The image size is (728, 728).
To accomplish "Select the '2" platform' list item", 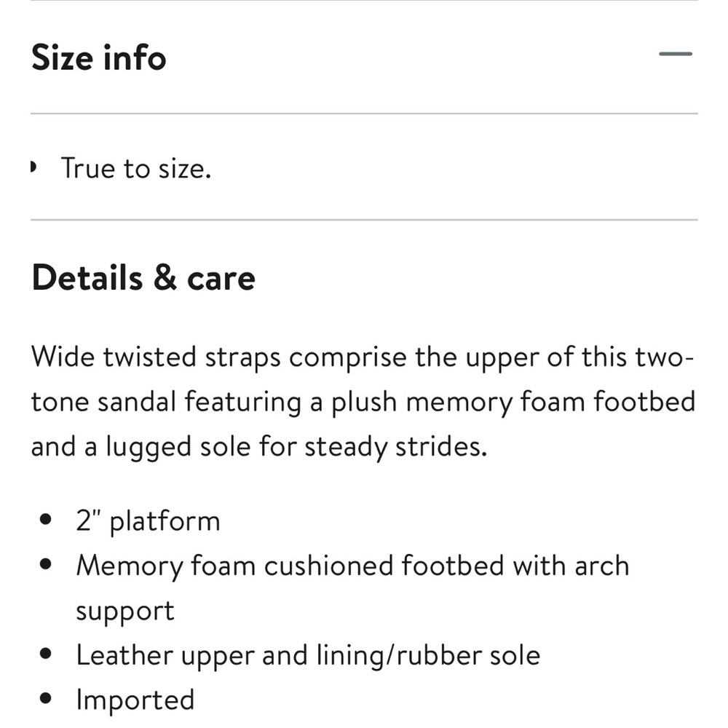I will [148, 521].
